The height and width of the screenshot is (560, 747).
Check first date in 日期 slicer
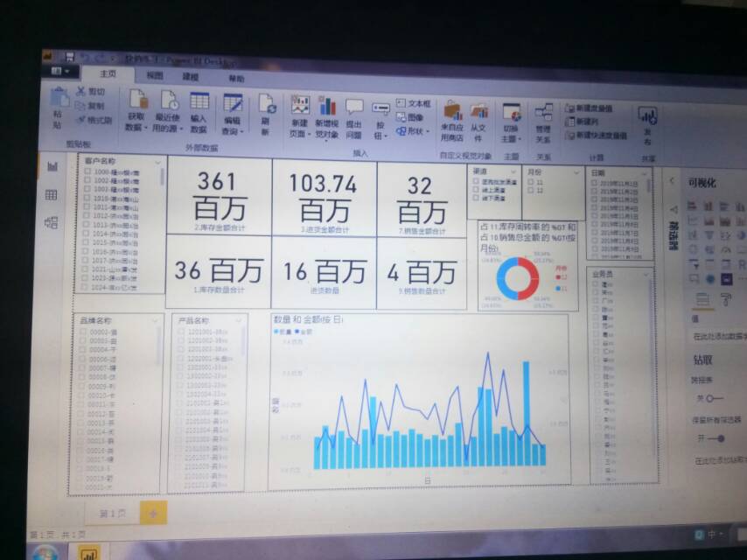(x=594, y=183)
